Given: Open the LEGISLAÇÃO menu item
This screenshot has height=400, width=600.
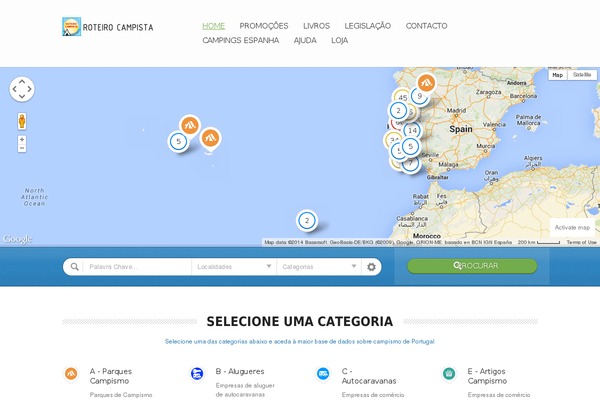Looking at the screenshot, I should click(367, 26).
